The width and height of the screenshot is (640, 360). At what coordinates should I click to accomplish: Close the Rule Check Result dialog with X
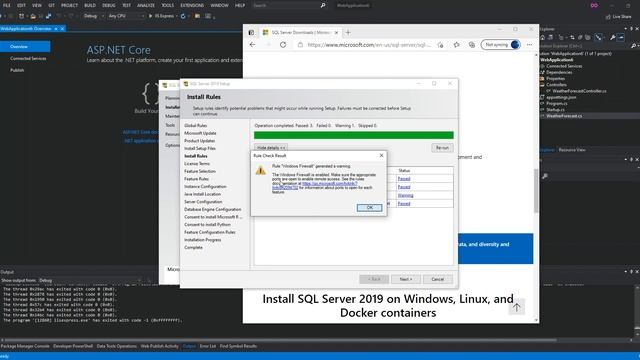tap(381, 156)
